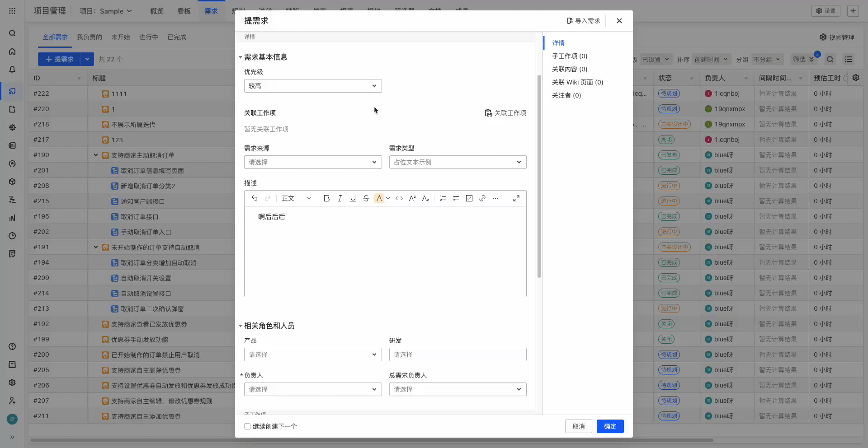Open table search magnifier icon
Viewport: 868px width, 448px height.
[830, 59]
